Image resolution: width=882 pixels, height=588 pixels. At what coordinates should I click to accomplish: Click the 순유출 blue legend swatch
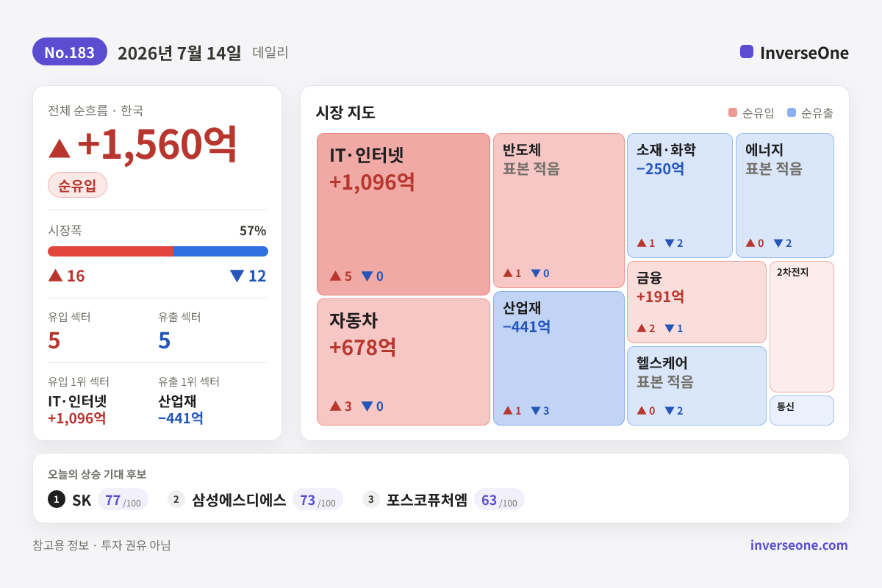pos(792,112)
